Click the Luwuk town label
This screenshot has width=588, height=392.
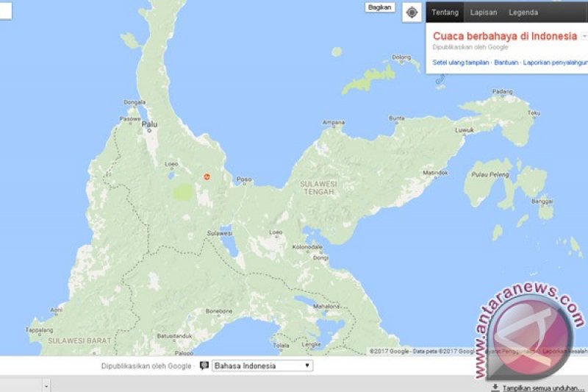pyautogui.click(x=465, y=130)
